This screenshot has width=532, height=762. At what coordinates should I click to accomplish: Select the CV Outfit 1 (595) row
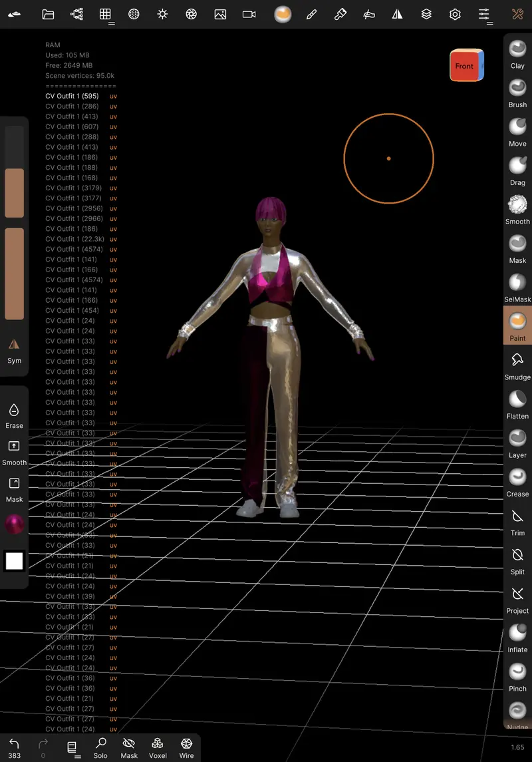pos(81,96)
